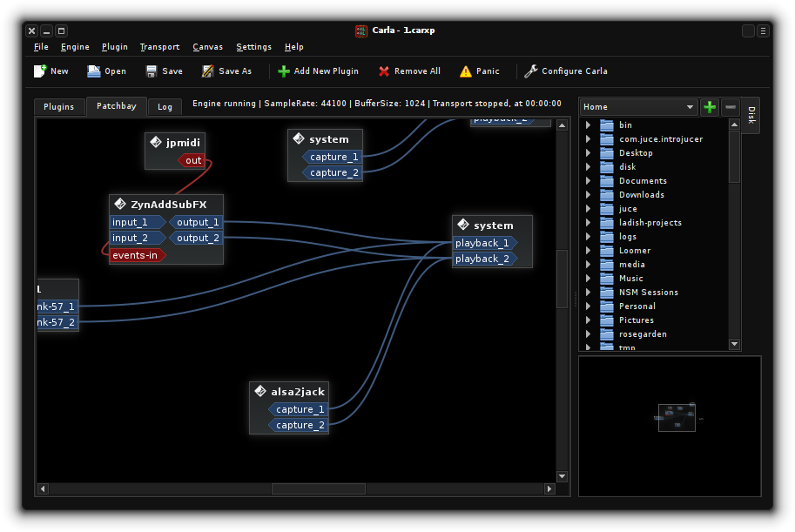Click the canvas horizontal scrollbar thumb
Viewport: 795px width, 532px height.
click(x=319, y=488)
